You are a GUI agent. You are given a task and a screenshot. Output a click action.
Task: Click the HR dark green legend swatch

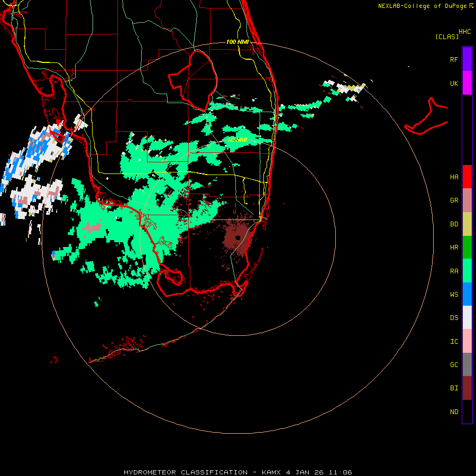click(x=467, y=248)
